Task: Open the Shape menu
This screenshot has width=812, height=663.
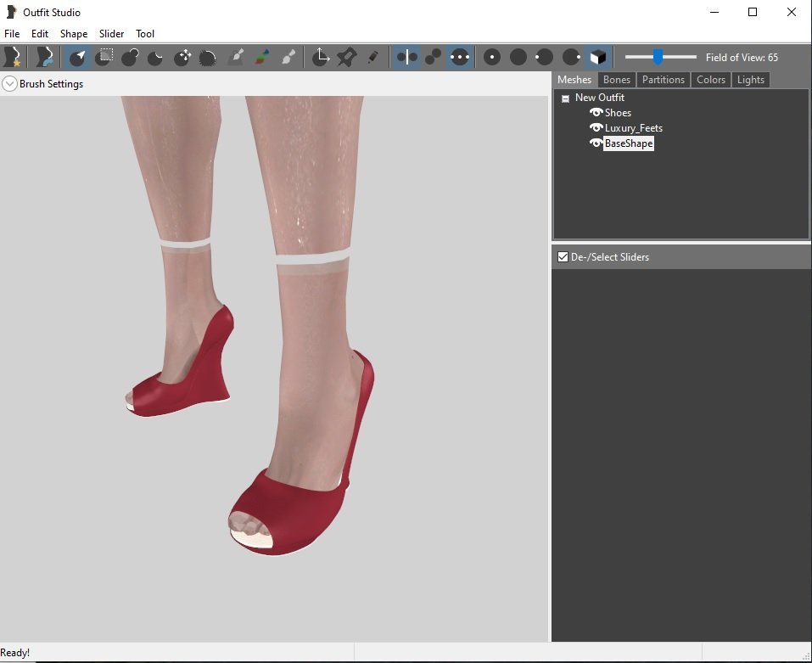Action: click(x=74, y=34)
